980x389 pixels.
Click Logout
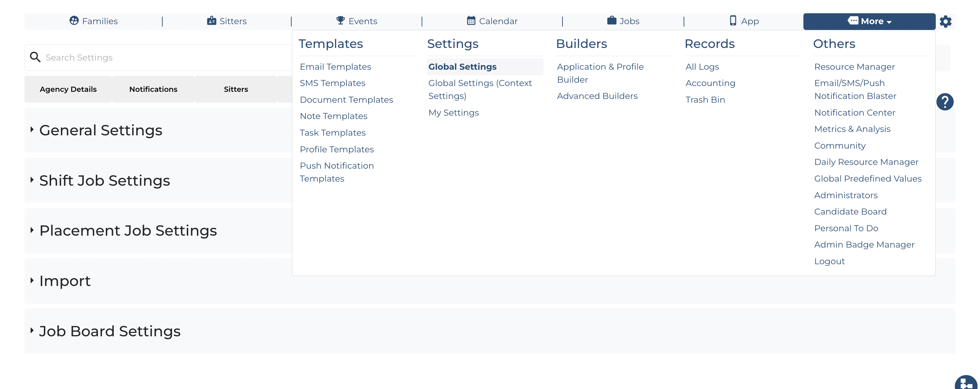[x=829, y=261]
